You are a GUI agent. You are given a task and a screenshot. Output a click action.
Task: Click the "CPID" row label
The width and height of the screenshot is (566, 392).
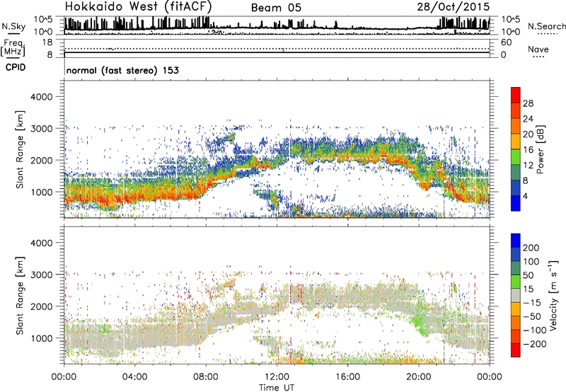16,67
